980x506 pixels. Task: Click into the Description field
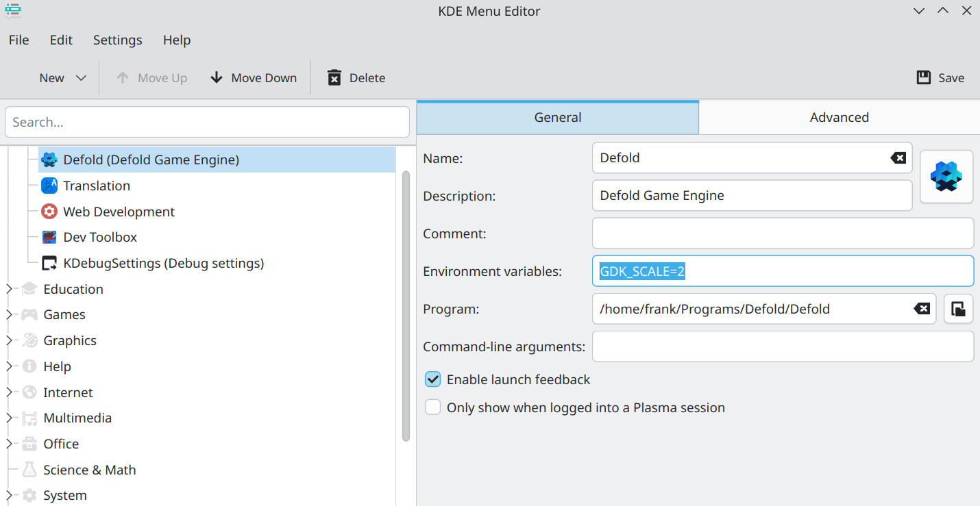pyautogui.click(x=752, y=195)
